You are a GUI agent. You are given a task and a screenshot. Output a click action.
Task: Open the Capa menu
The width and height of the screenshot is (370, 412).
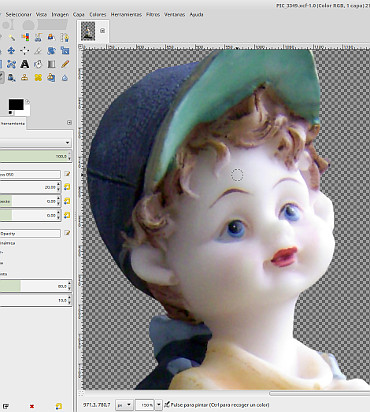79,14
